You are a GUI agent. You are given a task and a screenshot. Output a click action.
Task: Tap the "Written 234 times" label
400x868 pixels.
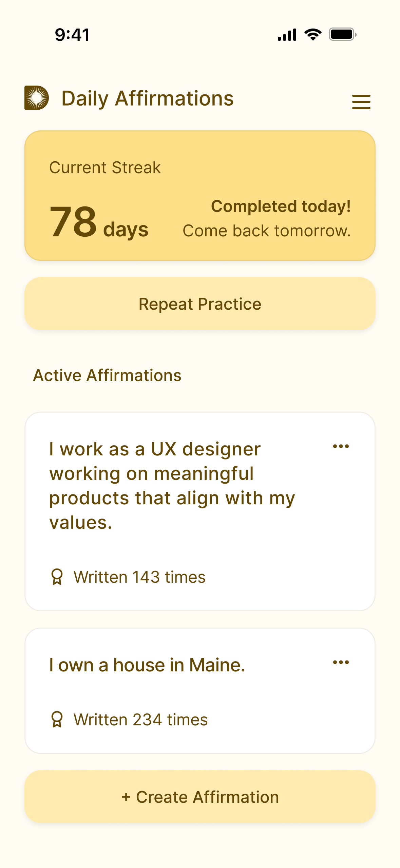click(x=140, y=720)
